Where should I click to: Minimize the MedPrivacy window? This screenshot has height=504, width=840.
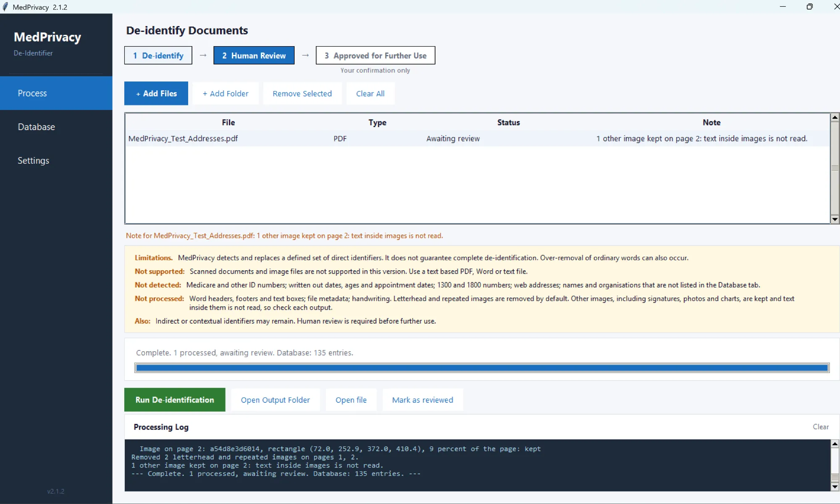pyautogui.click(x=782, y=7)
